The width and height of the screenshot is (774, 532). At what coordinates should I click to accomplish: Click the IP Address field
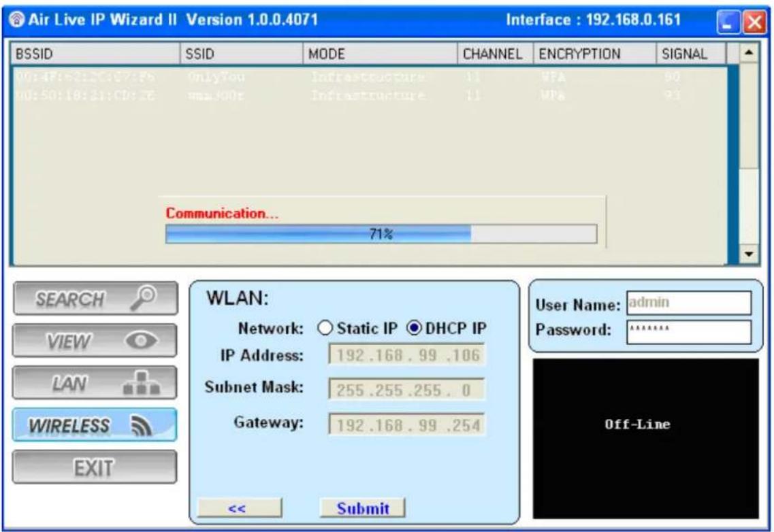click(406, 355)
